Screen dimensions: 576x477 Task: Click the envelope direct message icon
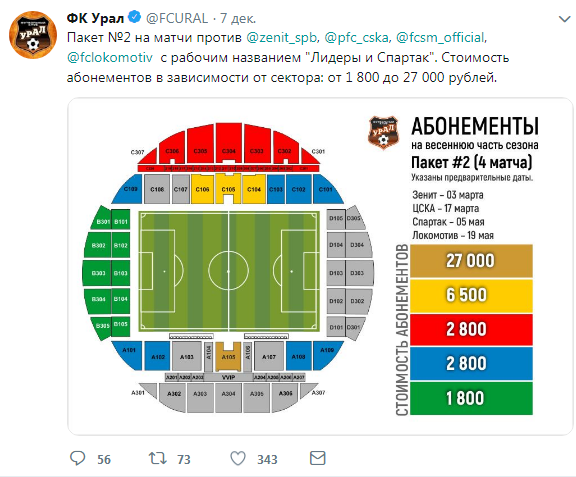coord(318,458)
